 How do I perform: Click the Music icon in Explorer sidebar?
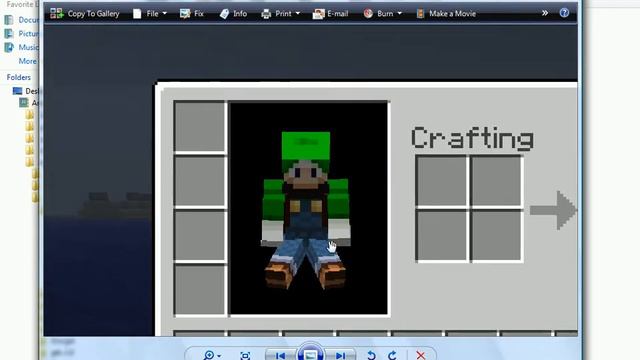click(9, 47)
